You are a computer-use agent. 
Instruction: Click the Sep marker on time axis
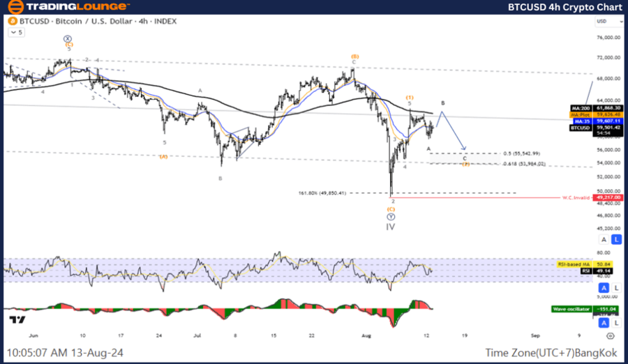coord(535,335)
